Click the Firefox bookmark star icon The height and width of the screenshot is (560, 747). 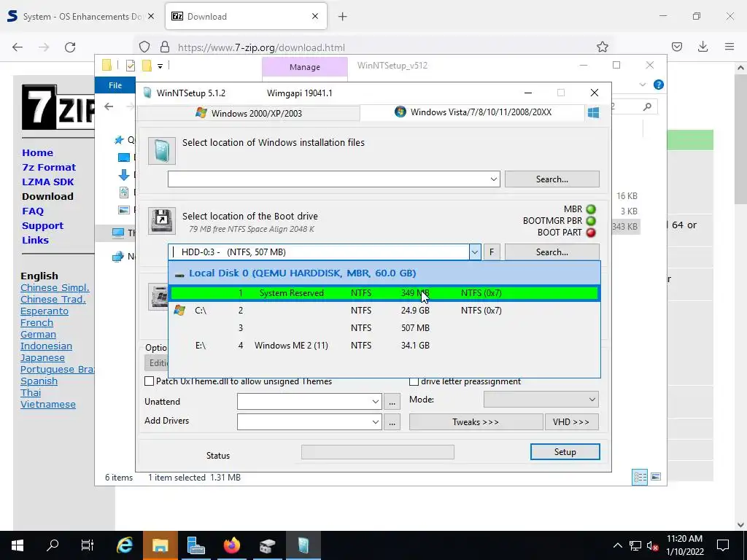tap(602, 47)
